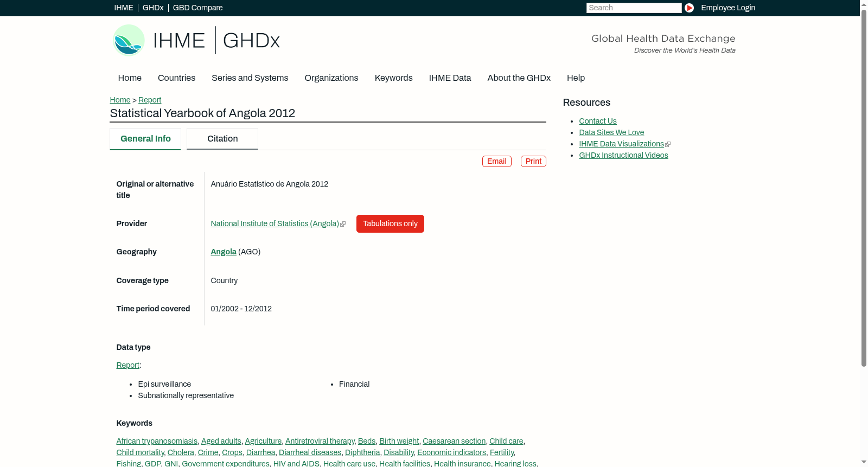Open the IHME Data menu

pyautogui.click(x=450, y=78)
